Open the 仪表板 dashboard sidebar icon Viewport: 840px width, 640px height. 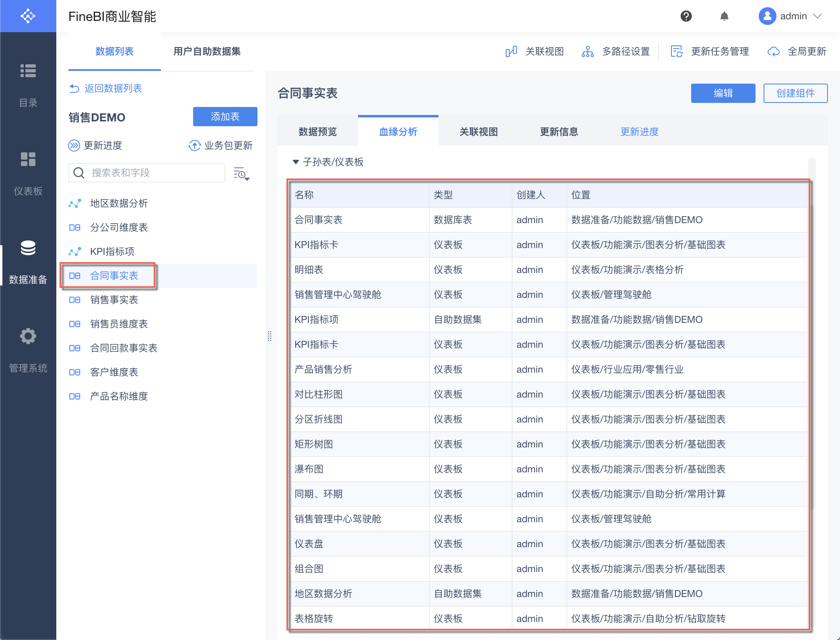tap(28, 159)
